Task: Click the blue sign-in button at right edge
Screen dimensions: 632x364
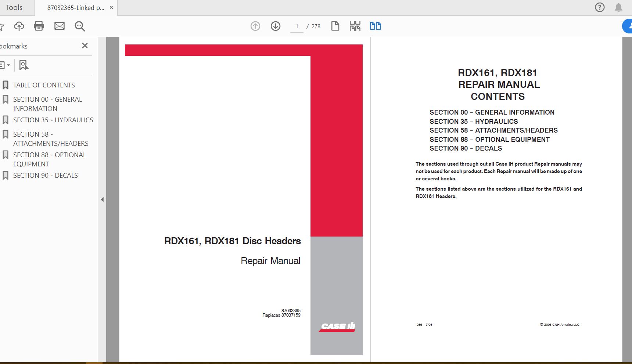Action: point(627,26)
